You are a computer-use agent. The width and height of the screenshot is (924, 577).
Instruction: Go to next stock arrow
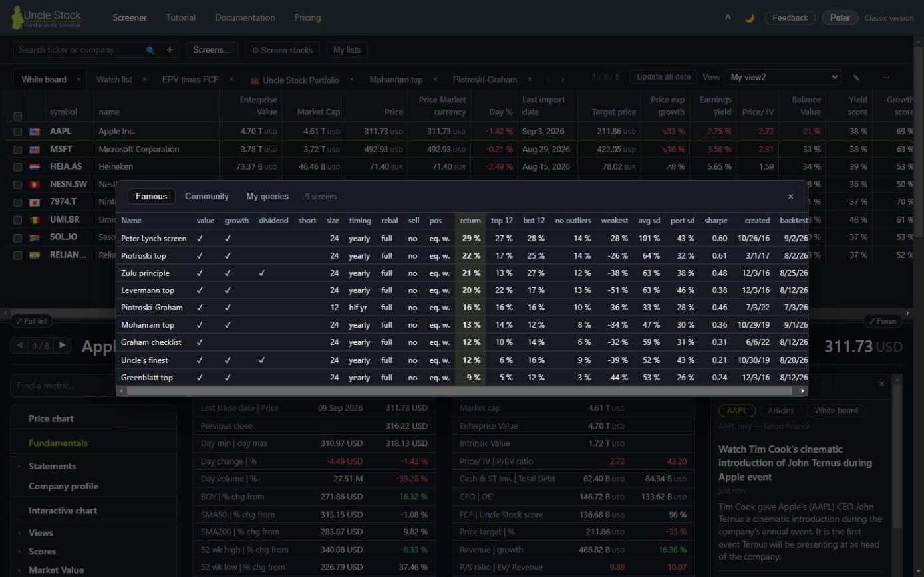pyautogui.click(x=63, y=345)
